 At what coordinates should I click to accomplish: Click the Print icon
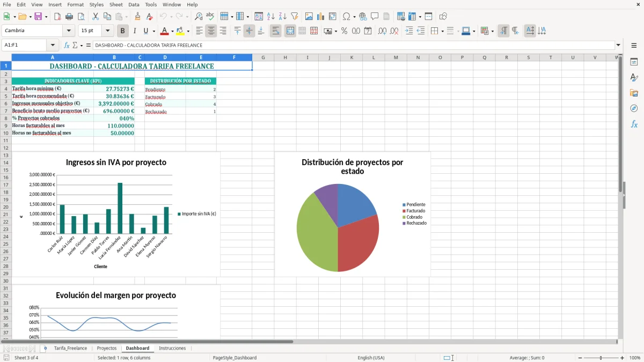point(69,17)
